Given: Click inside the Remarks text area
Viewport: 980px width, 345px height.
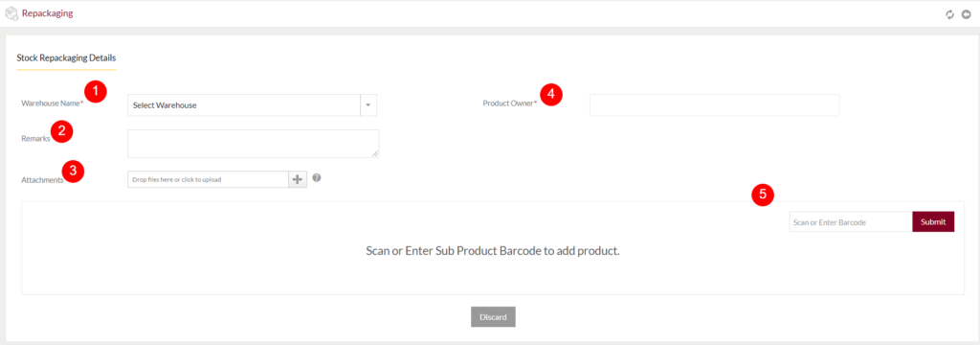Looking at the screenshot, I should [x=253, y=144].
